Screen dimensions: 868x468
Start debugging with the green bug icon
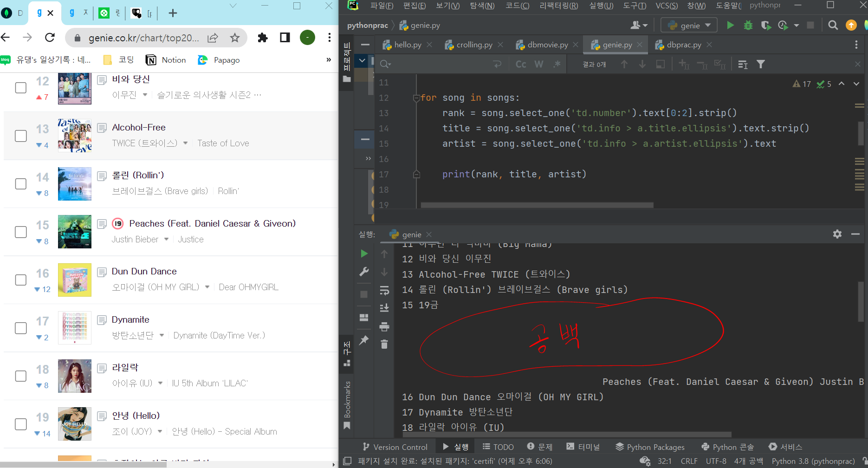coord(748,25)
